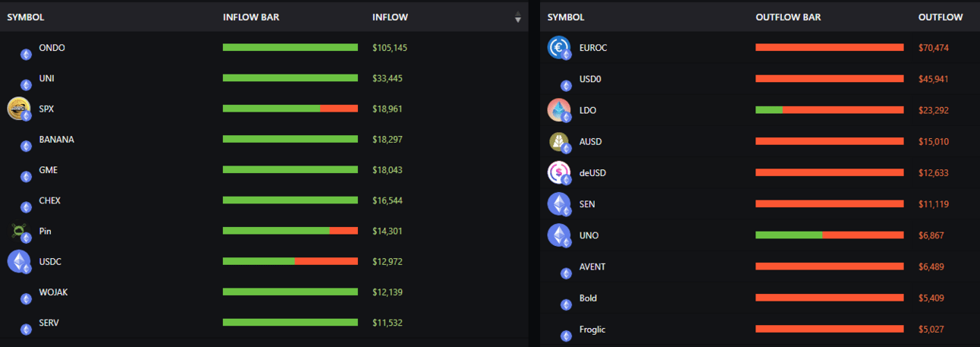Click the UNO Ethereum icon
Viewport: 980px width, 347px height.
click(559, 235)
